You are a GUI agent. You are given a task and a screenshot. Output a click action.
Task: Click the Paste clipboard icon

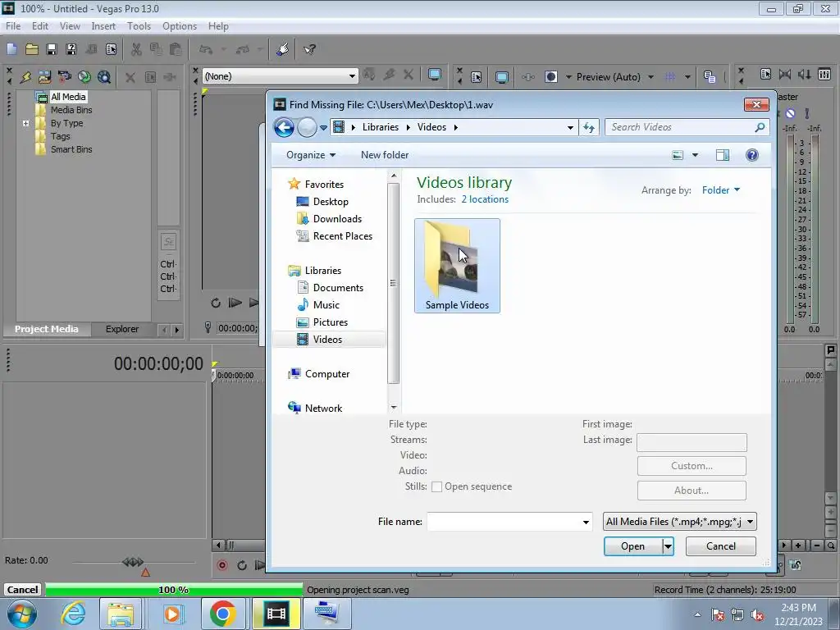(x=176, y=49)
